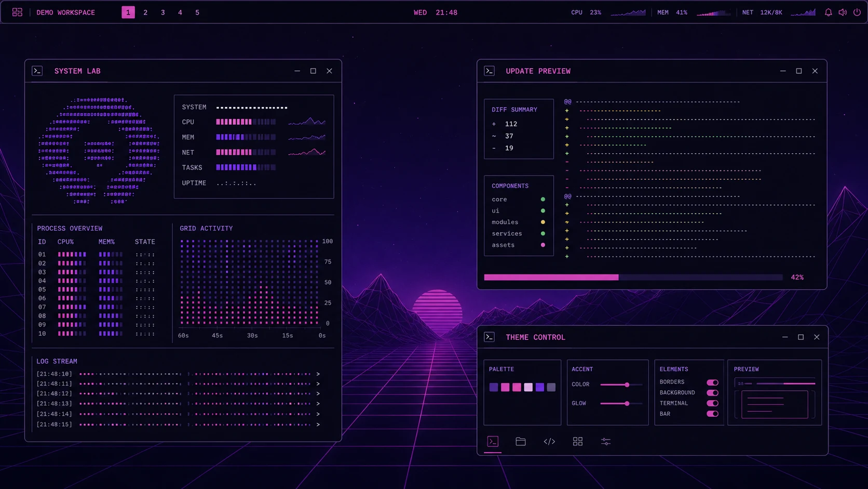Expand log entry 21:48:10 arrow
The height and width of the screenshot is (489, 868).
[x=318, y=374]
